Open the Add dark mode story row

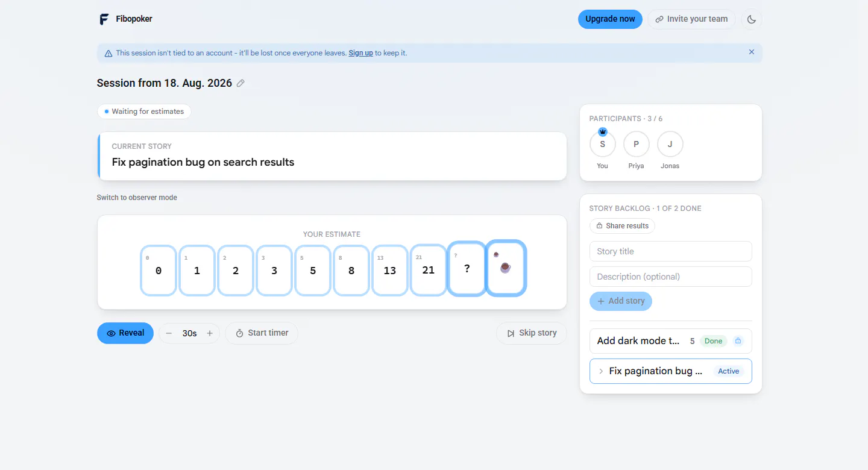[x=671, y=341]
